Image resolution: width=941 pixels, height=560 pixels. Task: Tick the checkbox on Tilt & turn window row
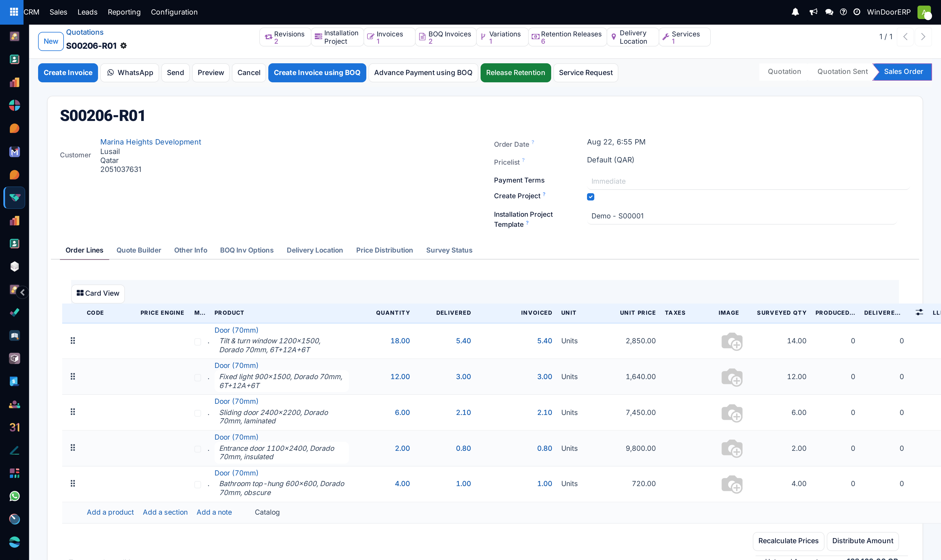pos(197,342)
